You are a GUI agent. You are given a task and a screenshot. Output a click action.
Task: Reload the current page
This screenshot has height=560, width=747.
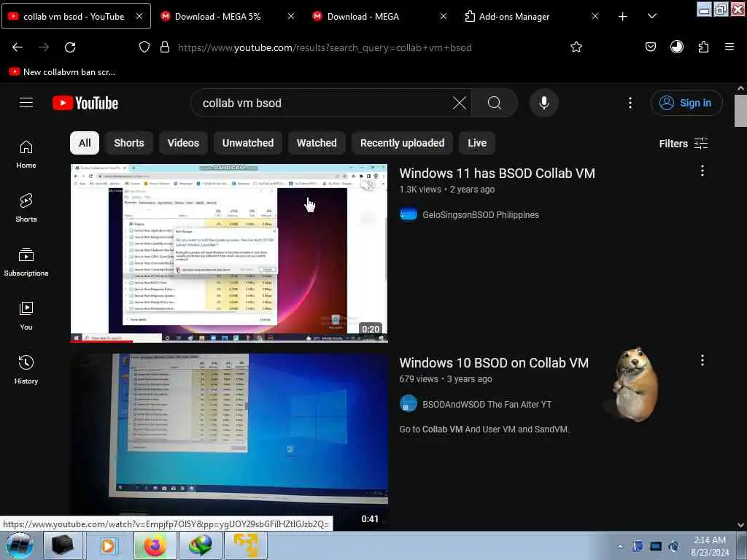(70, 47)
